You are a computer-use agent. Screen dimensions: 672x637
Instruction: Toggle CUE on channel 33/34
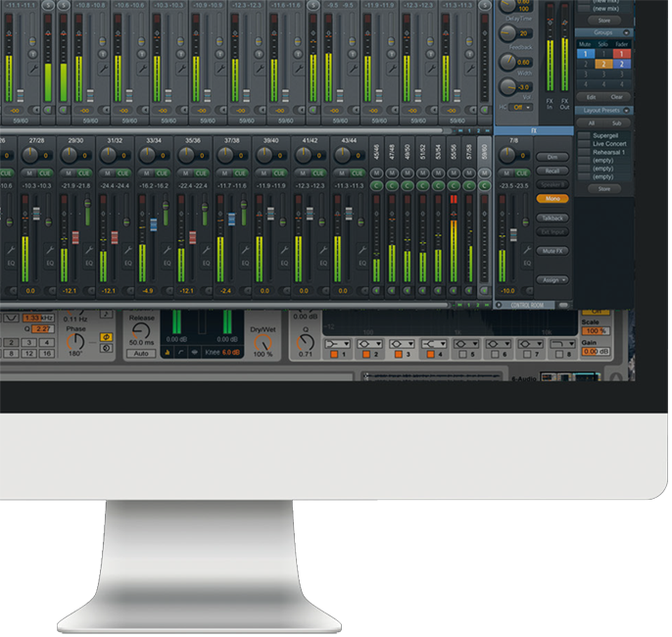pos(162,173)
